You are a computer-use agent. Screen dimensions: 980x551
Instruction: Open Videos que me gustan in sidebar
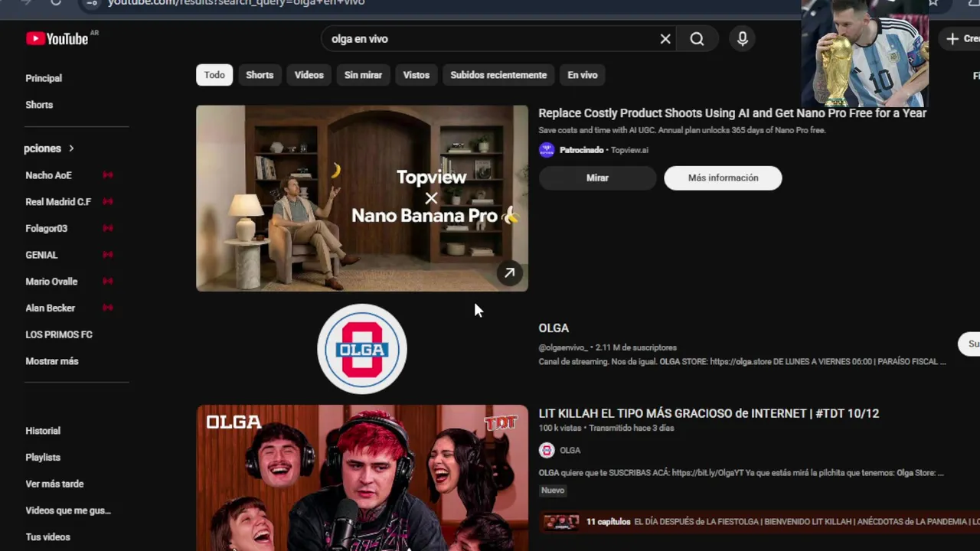click(68, 510)
